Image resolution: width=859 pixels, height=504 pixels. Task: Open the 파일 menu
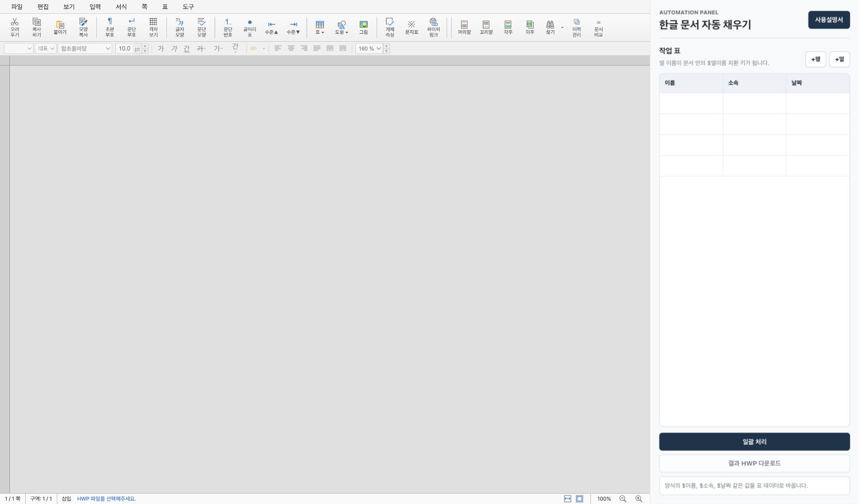(17, 6)
